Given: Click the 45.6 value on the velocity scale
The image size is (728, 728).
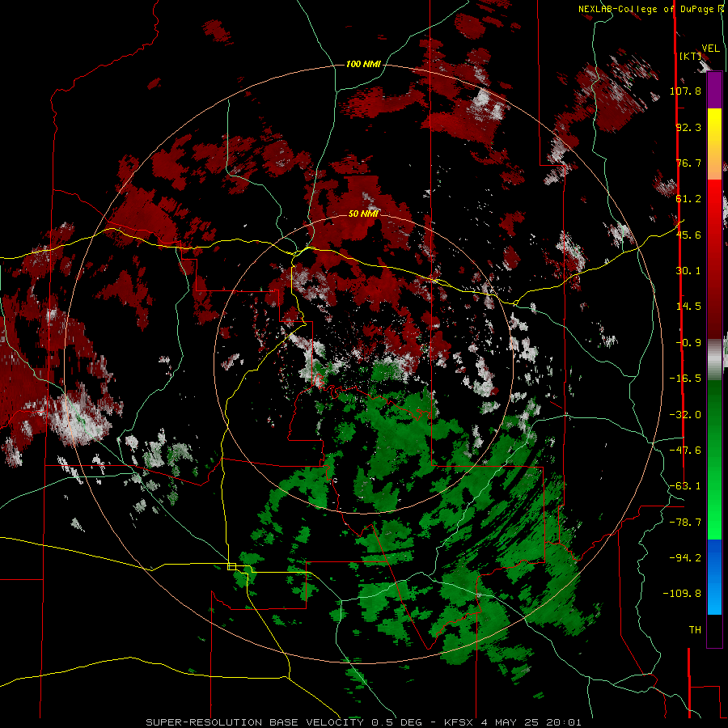Looking at the screenshot, I should coord(688,235).
